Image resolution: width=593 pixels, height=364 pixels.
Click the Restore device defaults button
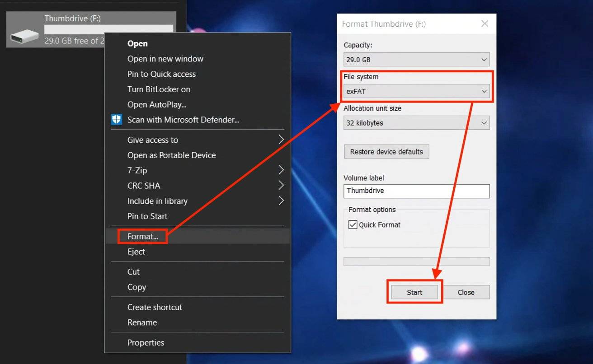click(386, 152)
